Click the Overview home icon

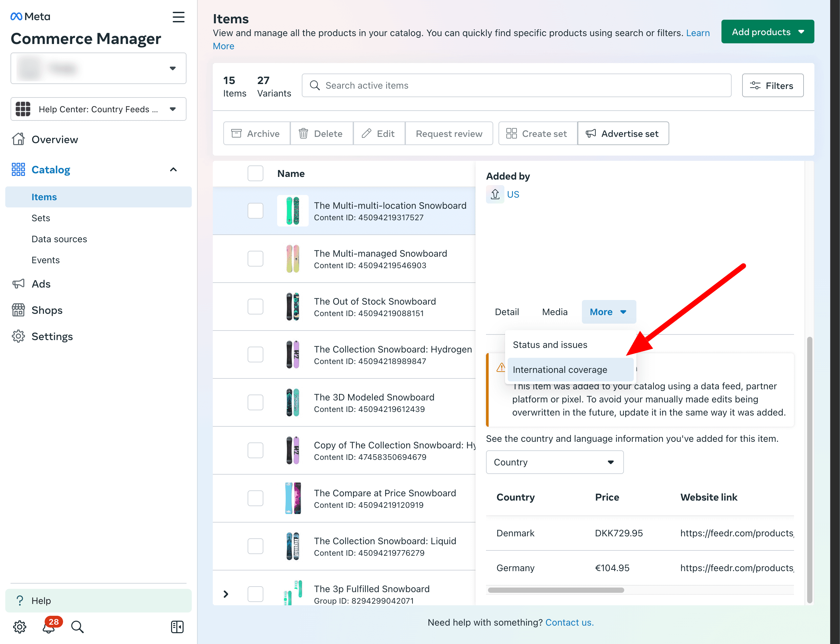[18, 140]
